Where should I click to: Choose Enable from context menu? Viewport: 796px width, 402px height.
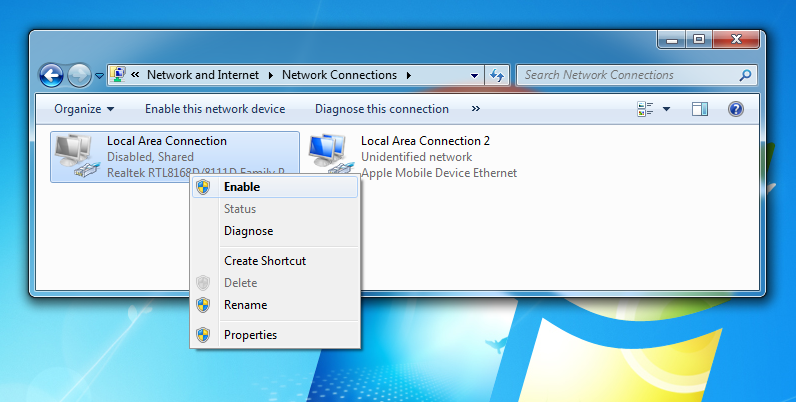(x=275, y=187)
